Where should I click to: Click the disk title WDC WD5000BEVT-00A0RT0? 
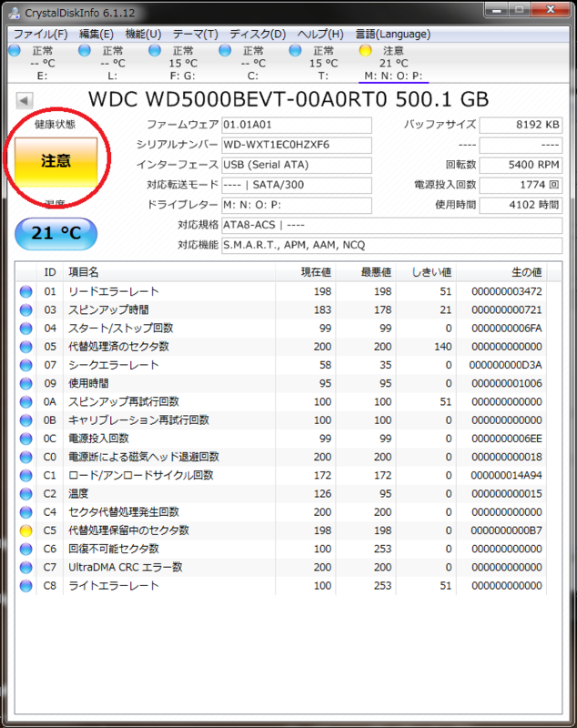[238, 99]
